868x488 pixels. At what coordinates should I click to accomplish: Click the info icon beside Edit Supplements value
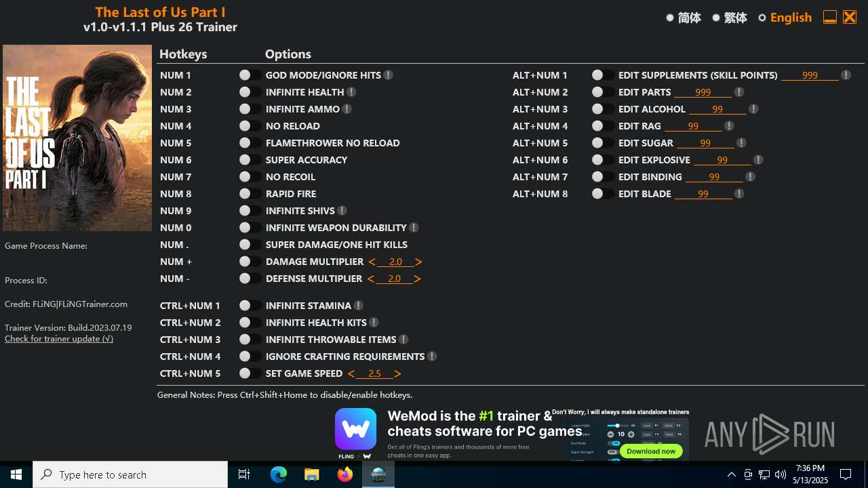846,75
